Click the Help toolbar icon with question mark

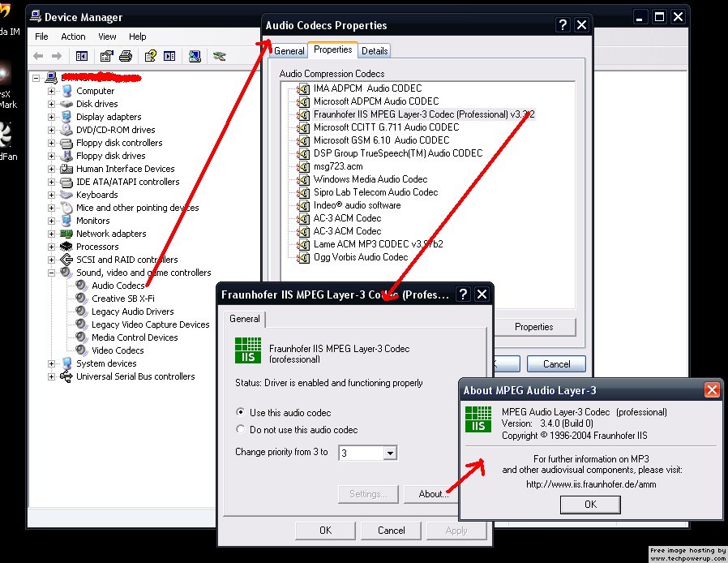click(151, 56)
